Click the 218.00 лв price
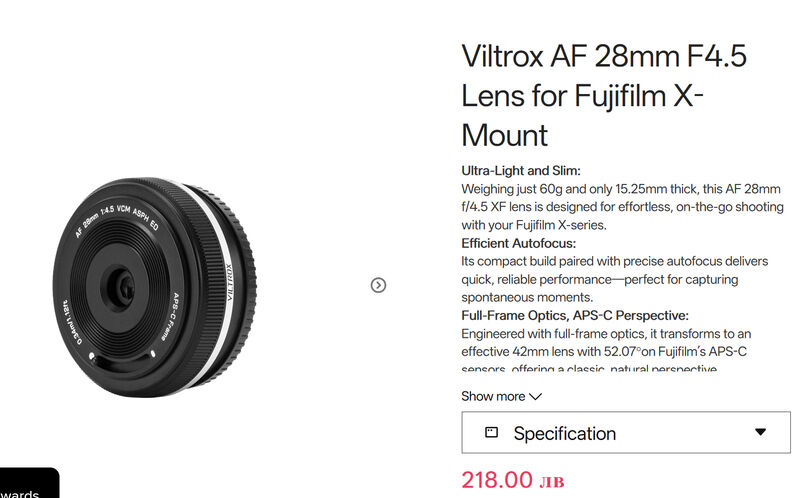This screenshot has height=498, width=800. tap(513, 480)
